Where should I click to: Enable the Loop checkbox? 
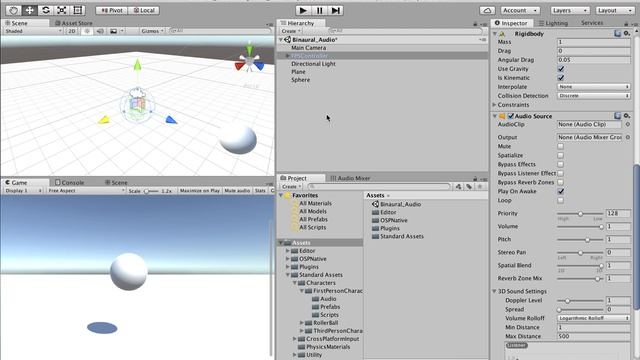pyautogui.click(x=560, y=200)
